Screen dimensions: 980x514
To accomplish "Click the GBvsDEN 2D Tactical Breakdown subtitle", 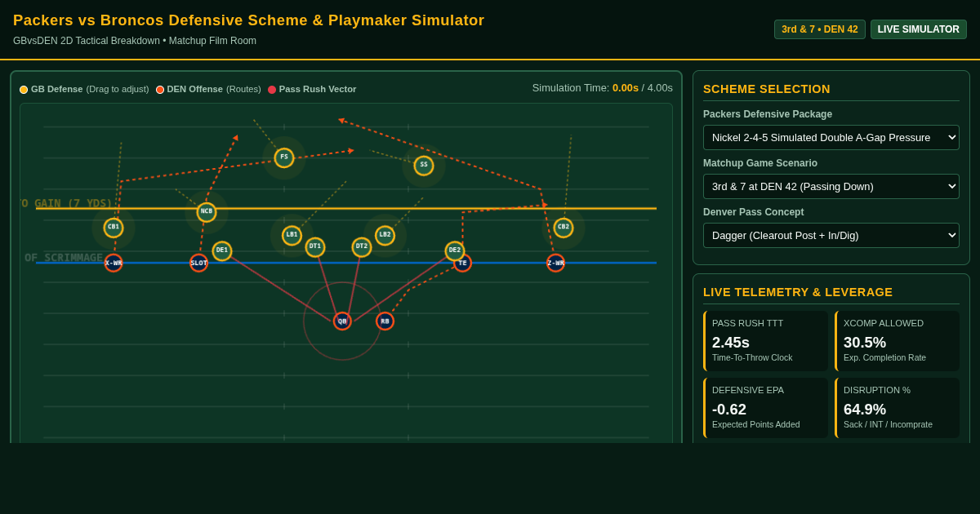I will click(x=135, y=41).
